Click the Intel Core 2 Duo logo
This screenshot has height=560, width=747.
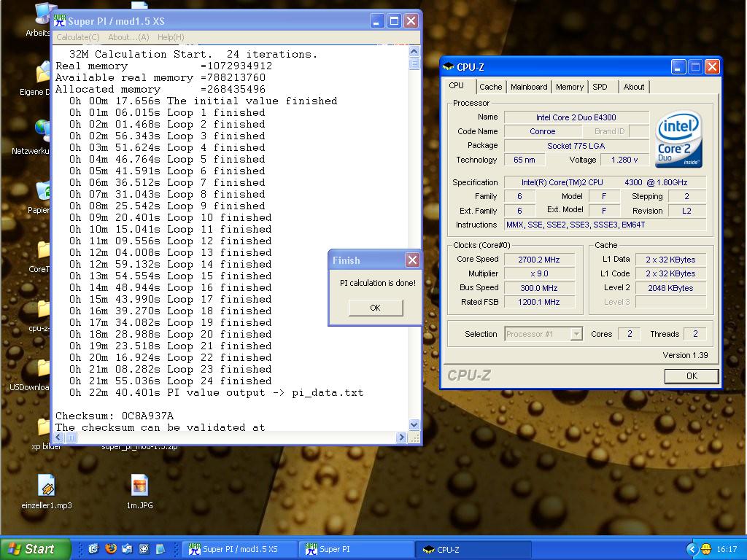pyautogui.click(x=678, y=139)
